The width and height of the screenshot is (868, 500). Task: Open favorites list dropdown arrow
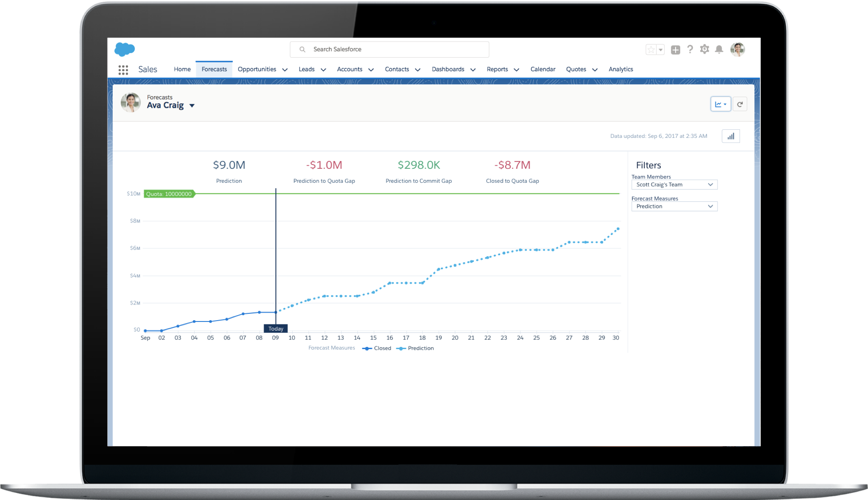pyautogui.click(x=660, y=50)
